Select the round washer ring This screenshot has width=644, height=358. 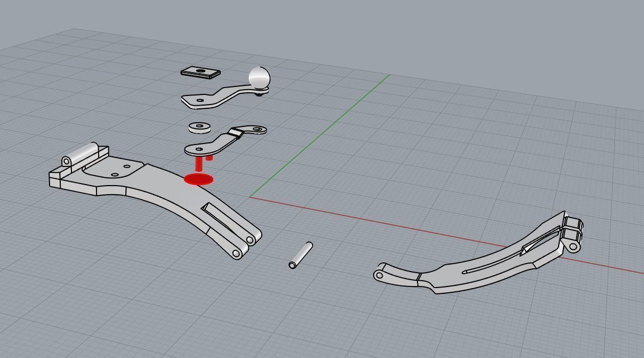pyautogui.click(x=199, y=127)
